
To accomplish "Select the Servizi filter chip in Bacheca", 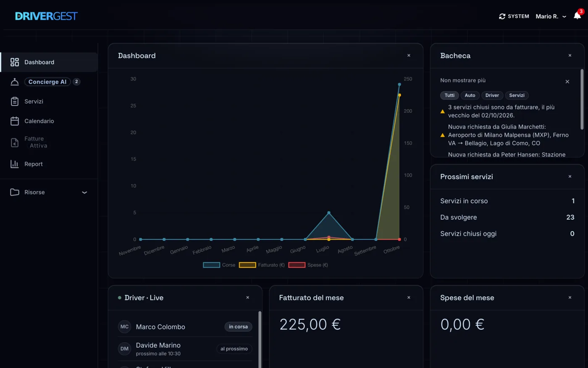I will point(517,95).
